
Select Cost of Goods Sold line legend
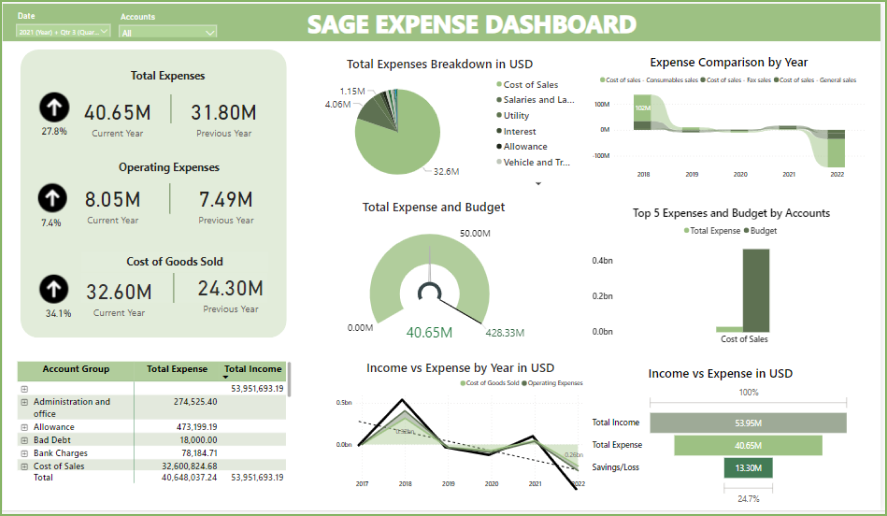coord(489,383)
